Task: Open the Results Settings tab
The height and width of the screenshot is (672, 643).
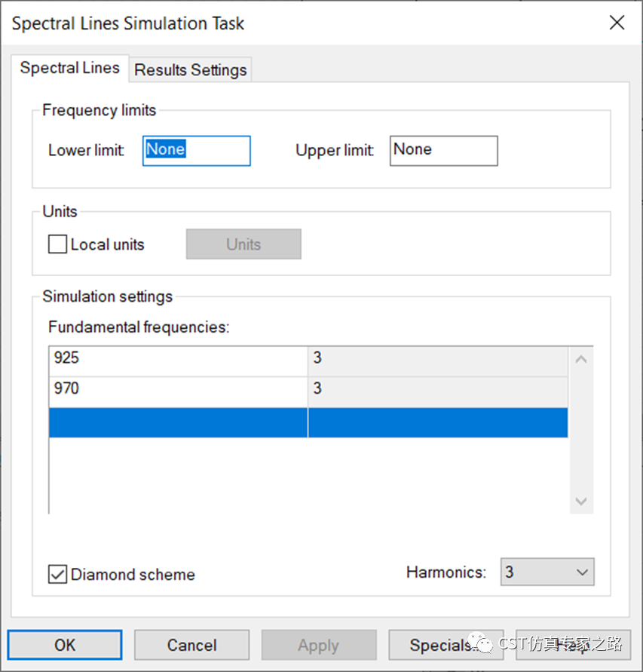Action: click(x=190, y=70)
